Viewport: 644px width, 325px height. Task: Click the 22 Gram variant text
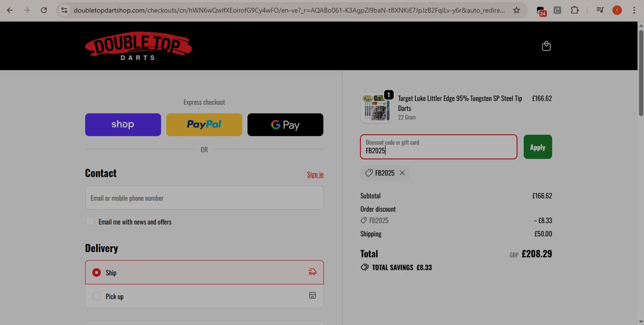pyautogui.click(x=407, y=117)
